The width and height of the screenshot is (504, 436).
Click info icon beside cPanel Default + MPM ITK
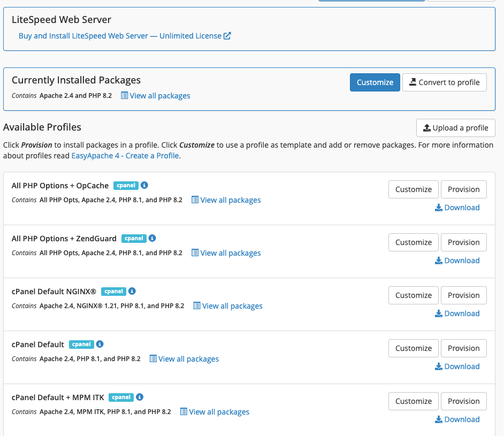[x=140, y=397]
